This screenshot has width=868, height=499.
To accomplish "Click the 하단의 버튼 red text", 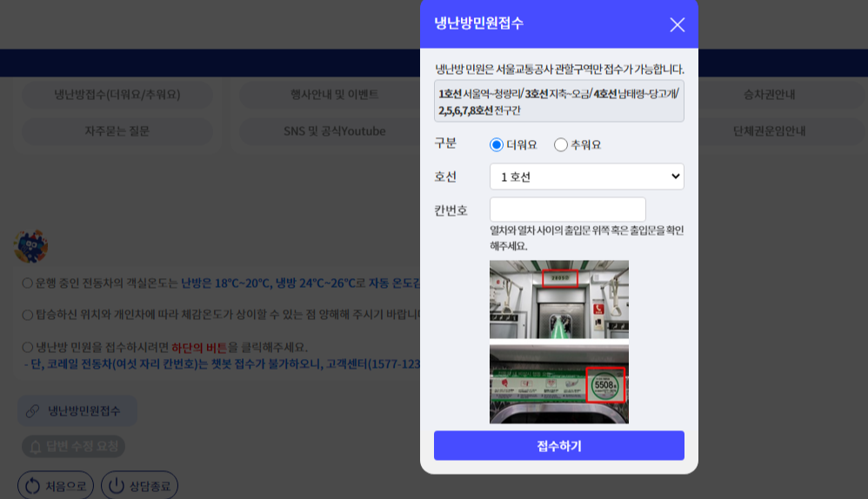I will point(199,348).
